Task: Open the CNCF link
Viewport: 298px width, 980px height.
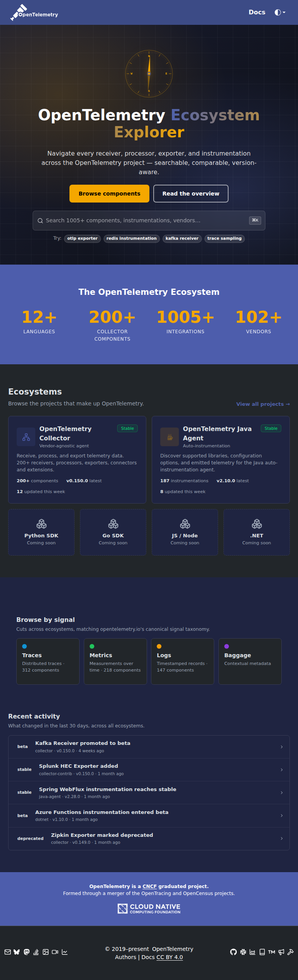Action: (x=149, y=886)
